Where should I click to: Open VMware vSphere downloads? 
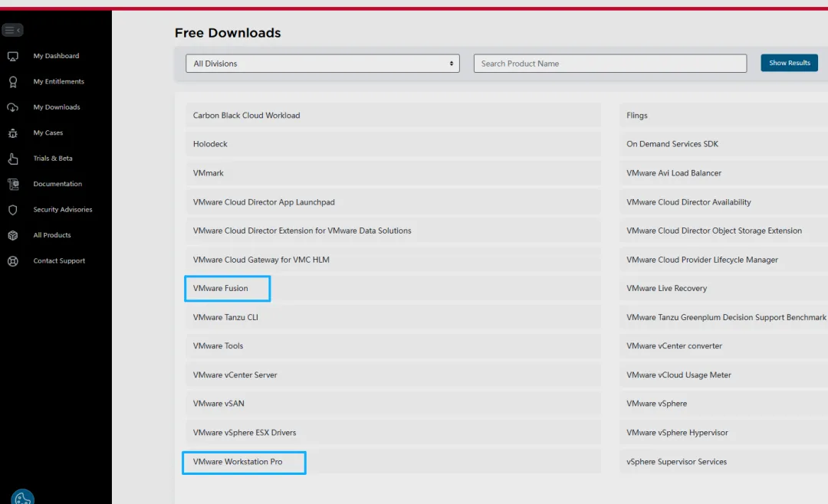pos(724,404)
